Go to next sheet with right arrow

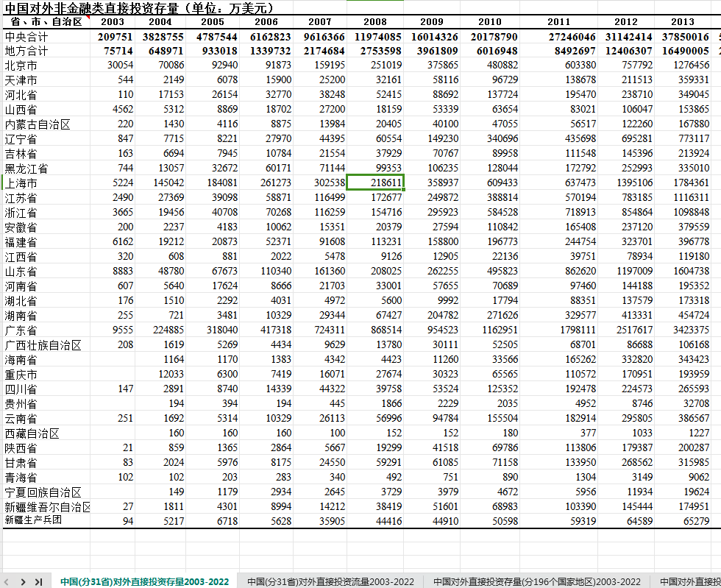(x=23, y=581)
